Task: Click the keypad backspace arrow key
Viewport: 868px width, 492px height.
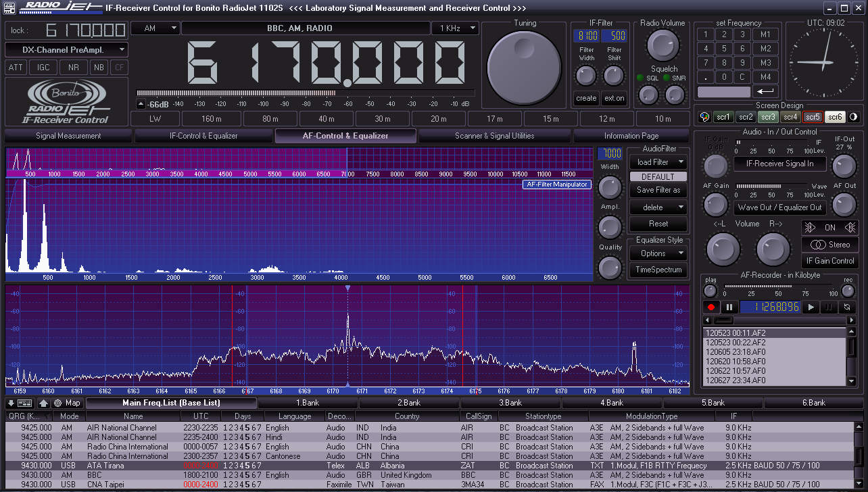Action: [766, 91]
